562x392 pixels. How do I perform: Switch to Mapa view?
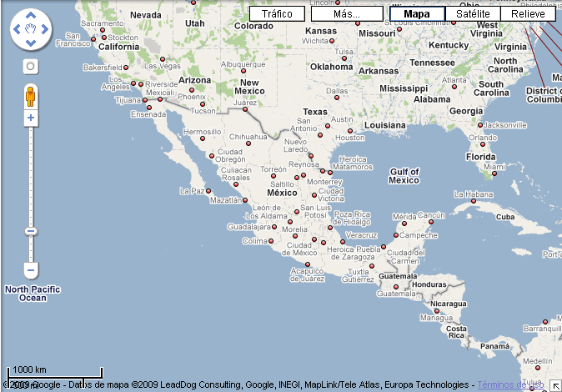[416, 14]
